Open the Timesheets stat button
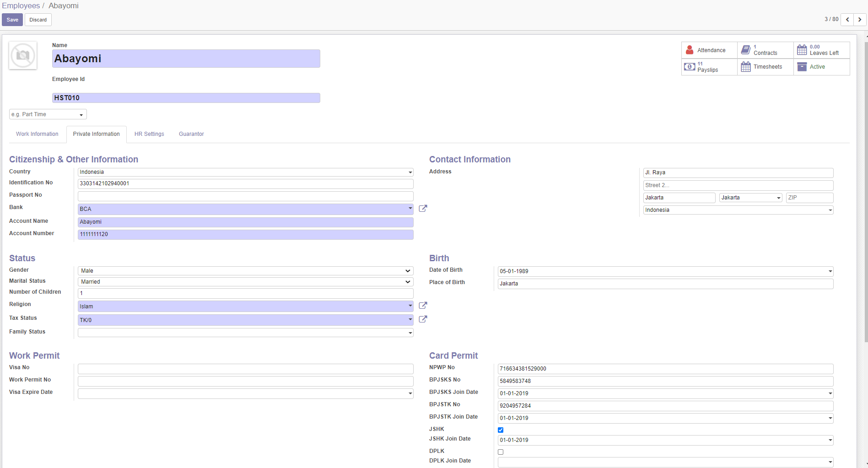This screenshot has height=468, width=868. (x=766, y=67)
